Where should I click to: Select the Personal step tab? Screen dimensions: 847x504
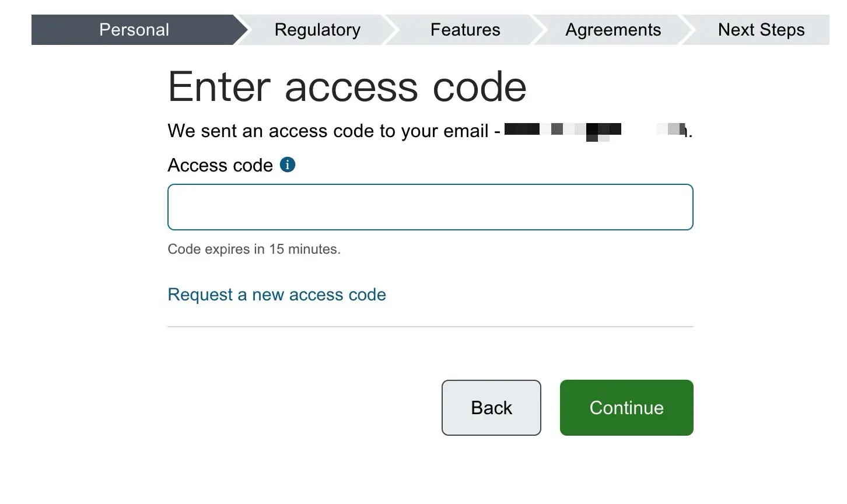point(134,30)
